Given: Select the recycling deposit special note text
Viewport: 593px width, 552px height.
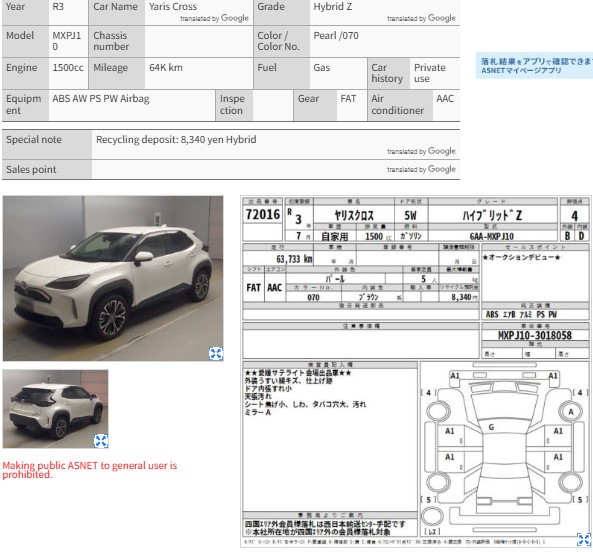Looking at the screenshot, I should [x=176, y=140].
